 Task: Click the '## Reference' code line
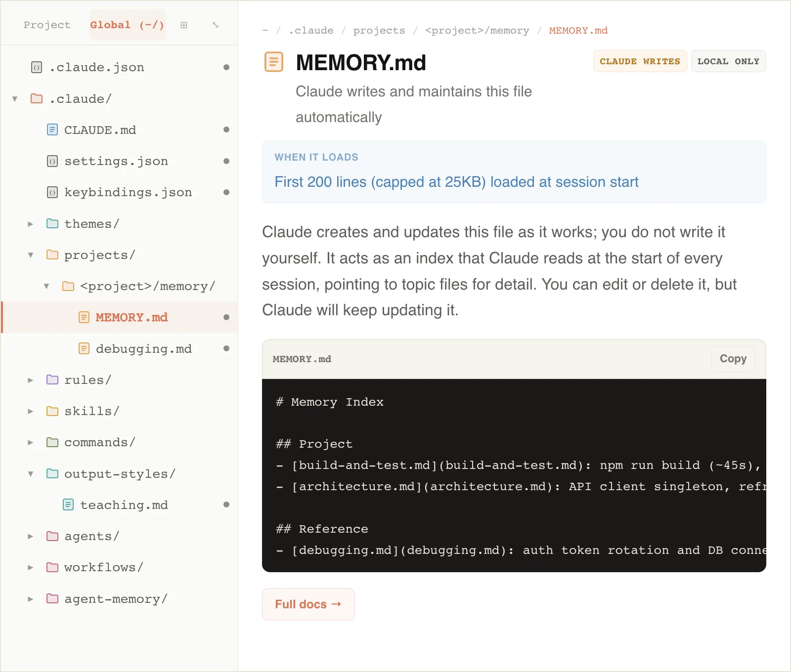[322, 529]
